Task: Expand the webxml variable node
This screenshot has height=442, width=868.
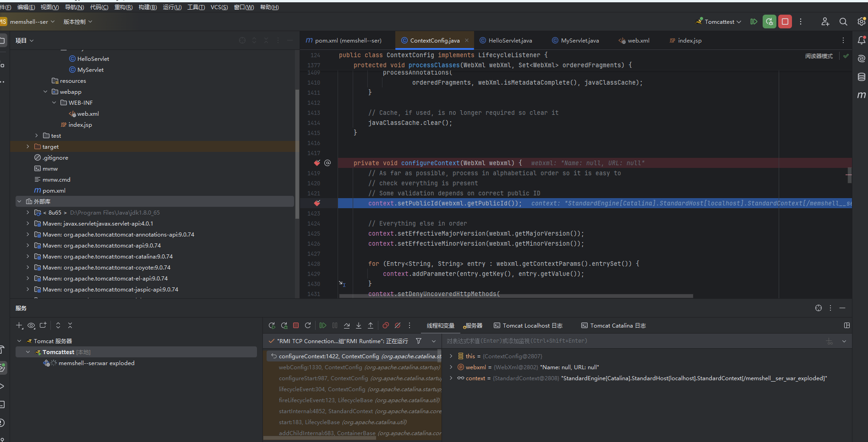Action: pyautogui.click(x=451, y=367)
